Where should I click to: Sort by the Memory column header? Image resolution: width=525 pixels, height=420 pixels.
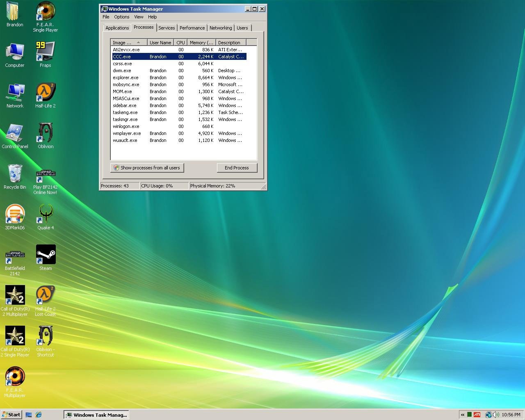tap(201, 42)
